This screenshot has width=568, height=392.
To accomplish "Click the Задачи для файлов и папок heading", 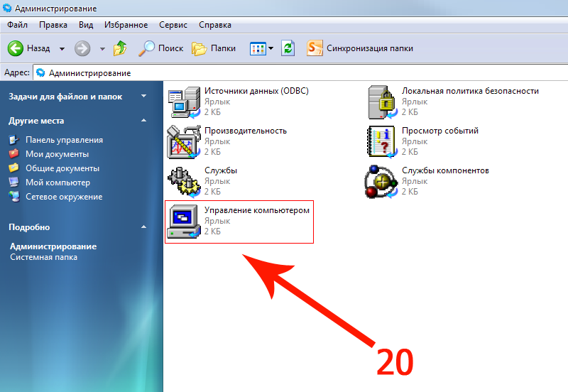I will 65,97.
